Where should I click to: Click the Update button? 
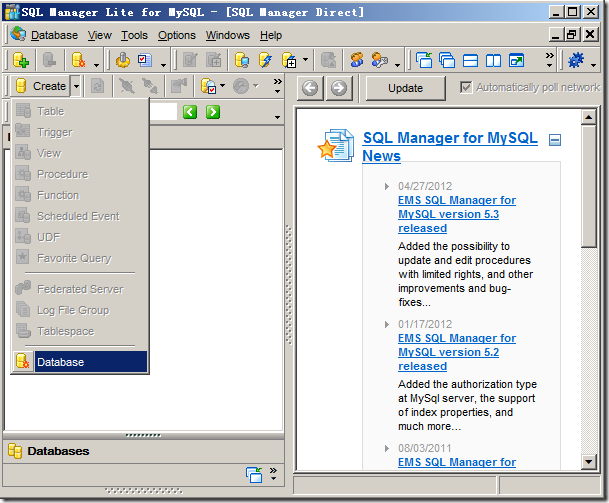pos(405,88)
